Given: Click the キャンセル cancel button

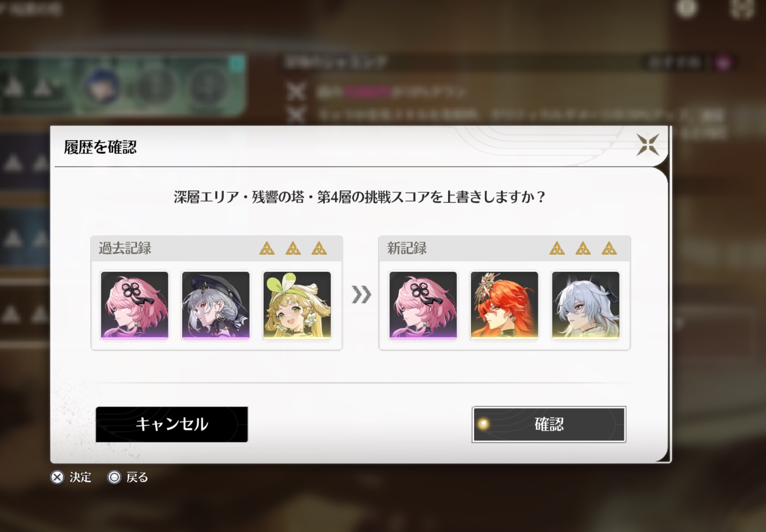Looking at the screenshot, I should 171,424.
